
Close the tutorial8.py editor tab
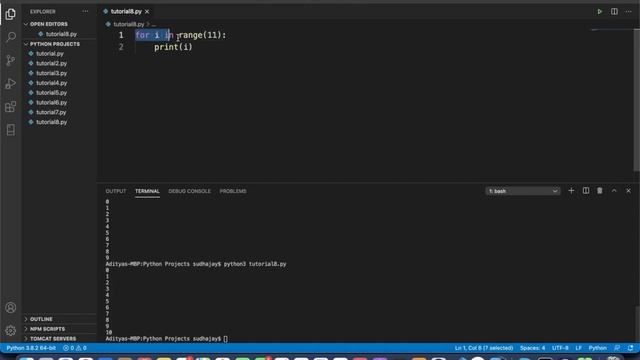tap(147, 11)
